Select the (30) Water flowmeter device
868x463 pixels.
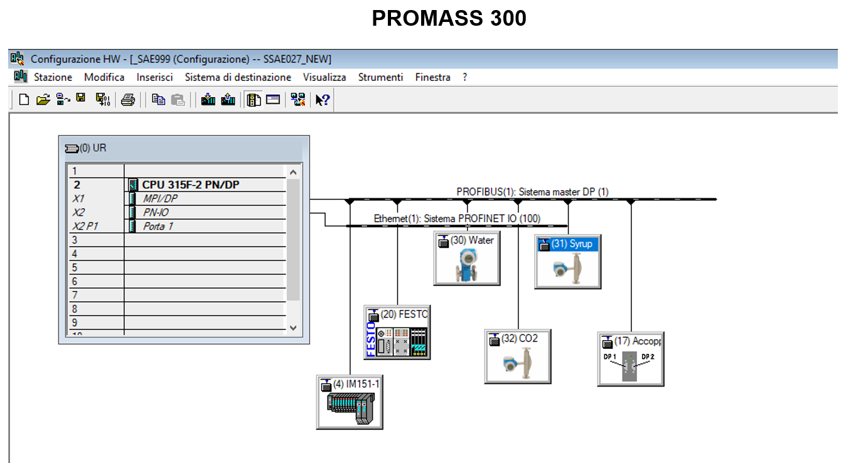click(x=467, y=258)
